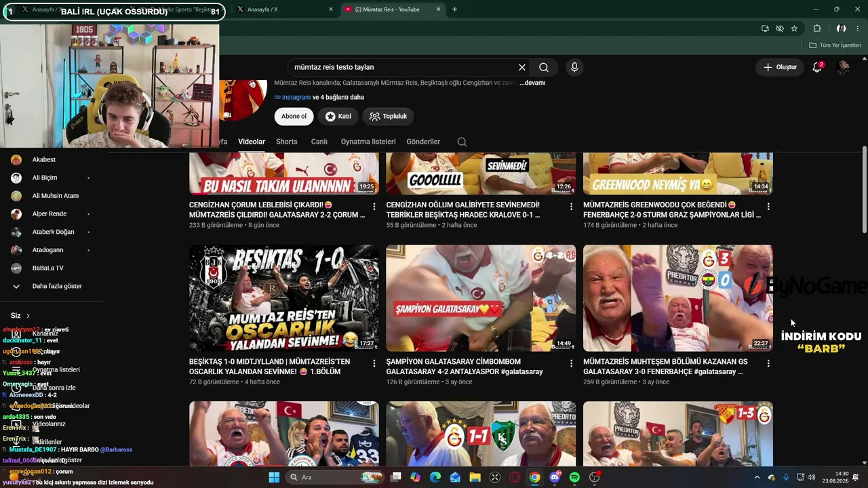Image resolution: width=868 pixels, height=488 pixels.
Task: Open Spotify from the taskbar
Action: pyautogui.click(x=574, y=477)
